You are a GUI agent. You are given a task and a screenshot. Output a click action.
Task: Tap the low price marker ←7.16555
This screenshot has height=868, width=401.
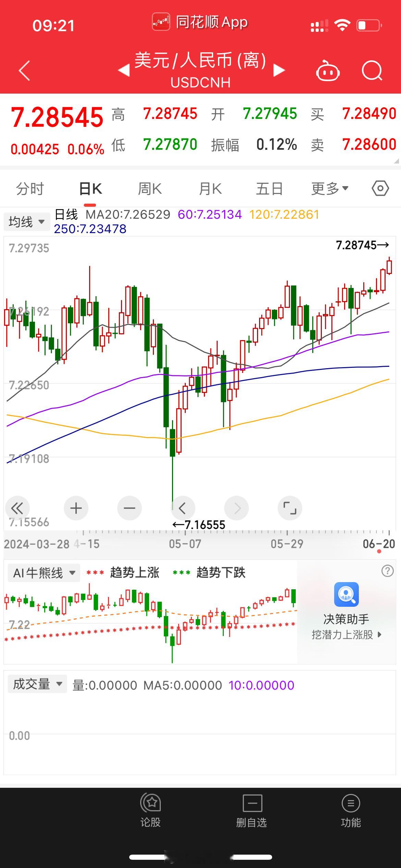(x=199, y=525)
